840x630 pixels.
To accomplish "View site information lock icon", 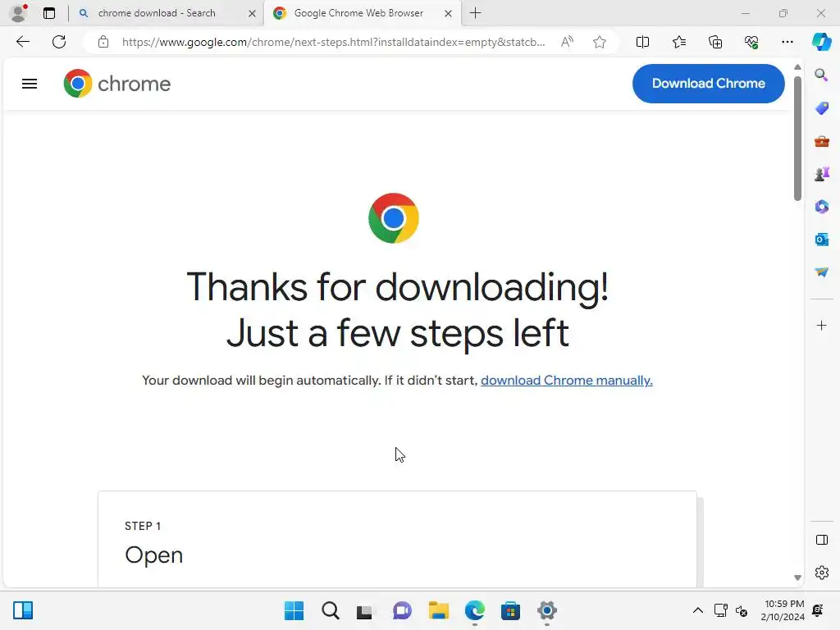I will click(103, 42).
